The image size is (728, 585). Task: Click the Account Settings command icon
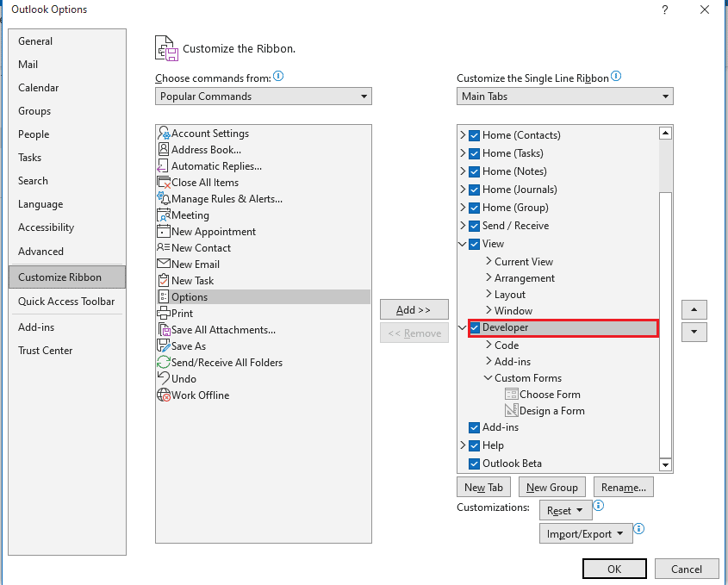(164, 134)
